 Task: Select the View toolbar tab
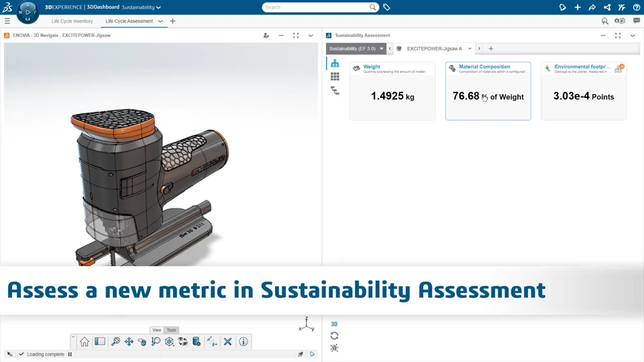(x=156, y=330)
